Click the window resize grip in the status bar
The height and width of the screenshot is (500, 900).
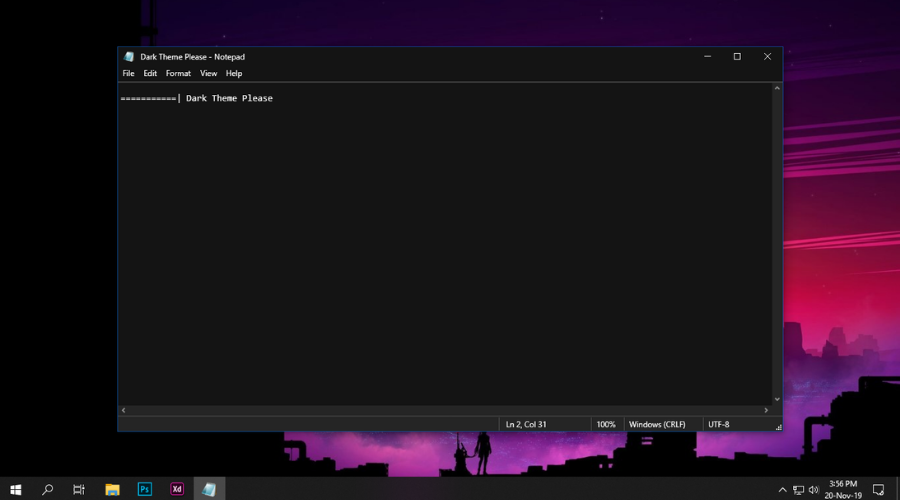point(778,427)
